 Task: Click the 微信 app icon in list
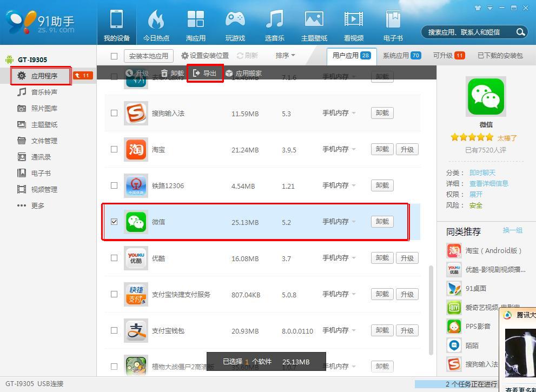click(x=136, y=222)
